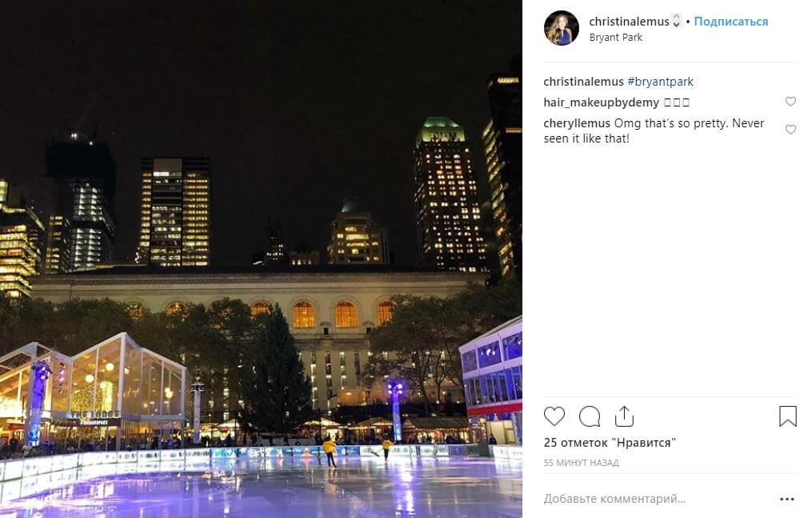
Task: Open christinalemus profile avatar
Action: point(562,28)
